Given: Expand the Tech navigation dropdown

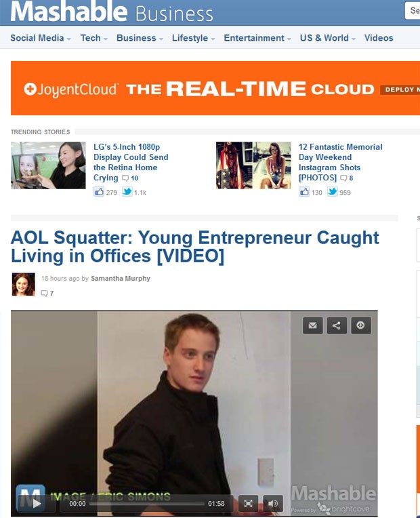Looking at the screenshot, I should point(93,38).
